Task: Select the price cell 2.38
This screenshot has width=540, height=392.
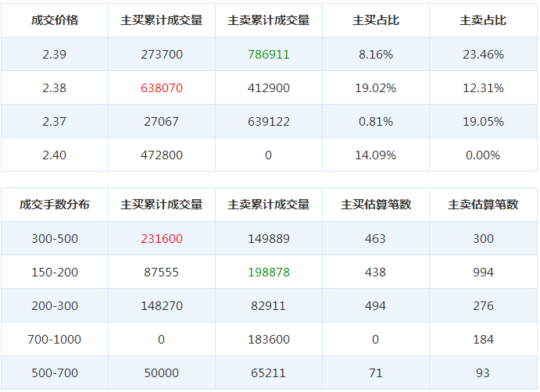Action: click(x=55, y=88)
